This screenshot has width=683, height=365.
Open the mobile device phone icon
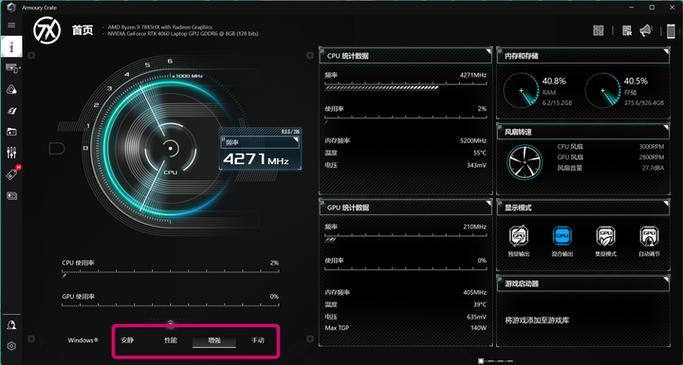tap(671, 31)
